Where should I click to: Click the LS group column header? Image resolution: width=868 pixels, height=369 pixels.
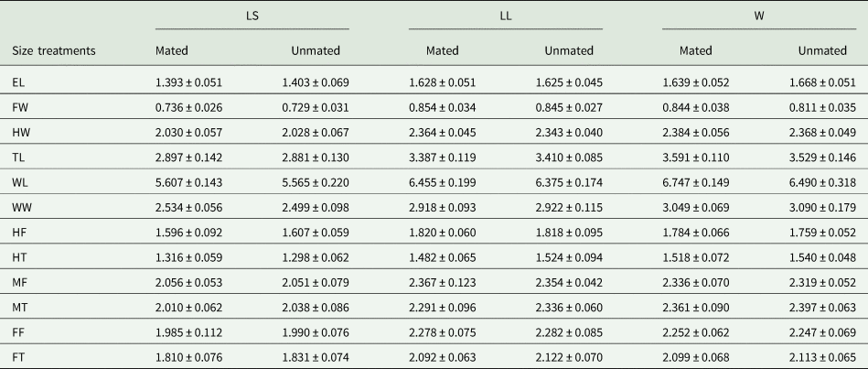252,16
